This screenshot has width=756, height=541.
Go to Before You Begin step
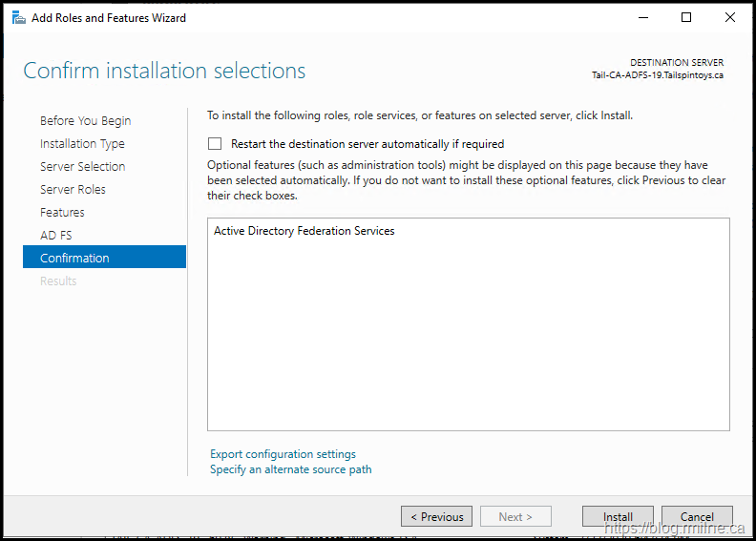(86, 121)
